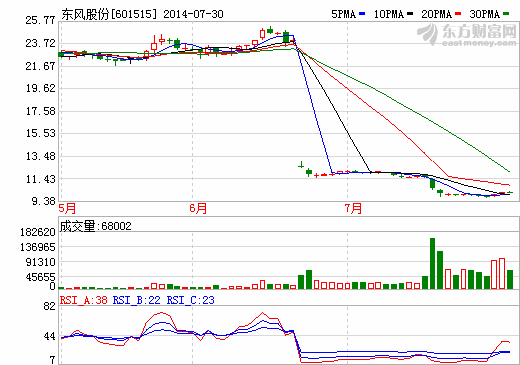520x365 pixels.
Task: Click the RSI_C:23 indicator label
Action: click(x=191, y=300)
